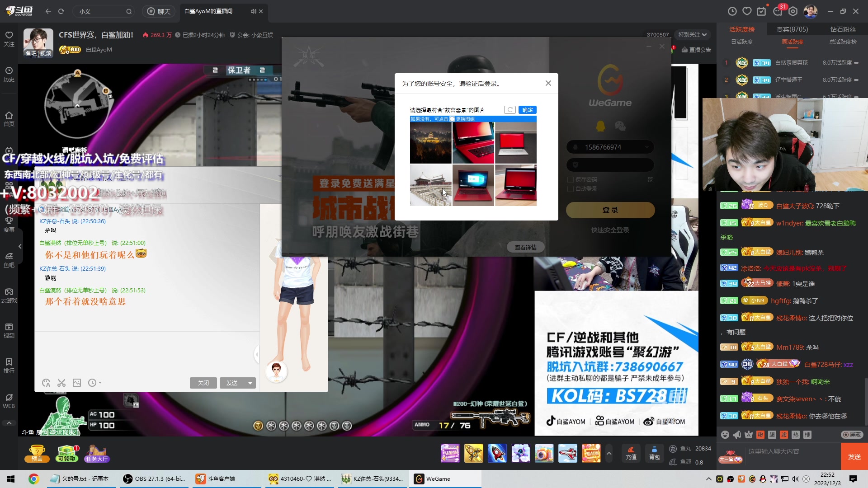Open the emoji picker in Douyu chat bar
The width and height of the screenshot is (868, 488).
(725, 435)
